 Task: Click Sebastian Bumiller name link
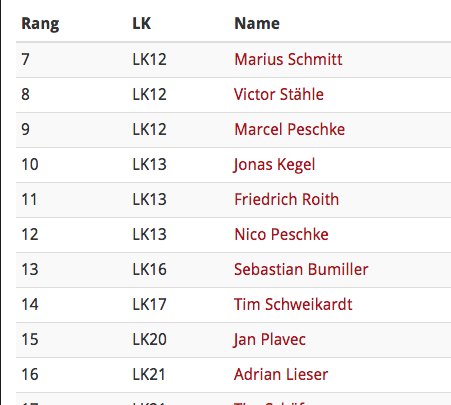[x=301, y=270]
